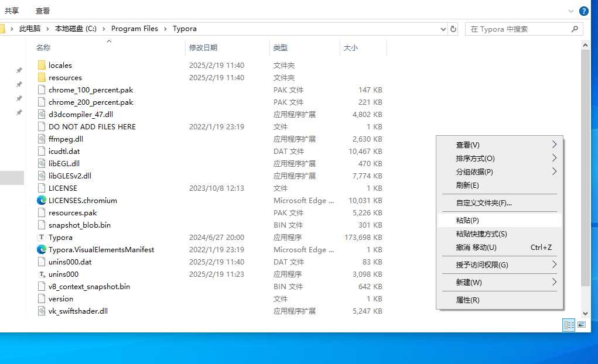598x364 pixels.
Task: Choose 自定义文件夹(F)... in the context menu
Action: point(499,202)
